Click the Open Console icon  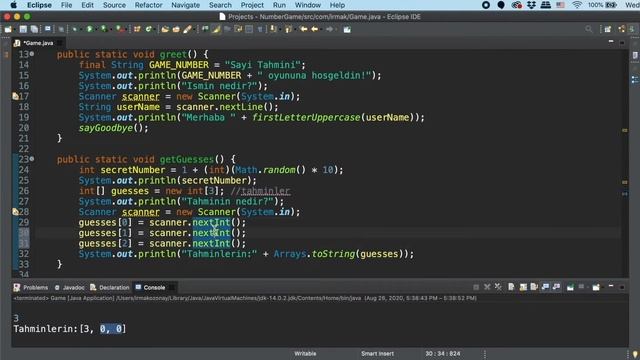pos(596,287)
